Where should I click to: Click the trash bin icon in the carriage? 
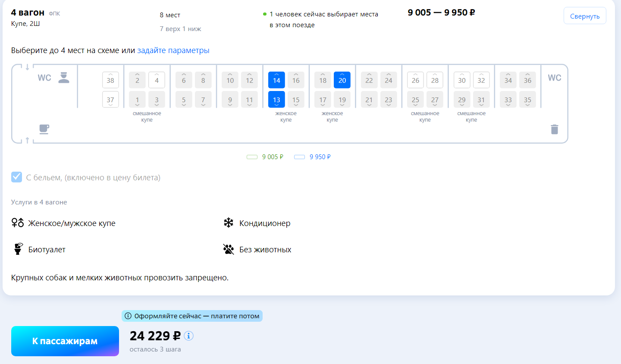[555, 129]
